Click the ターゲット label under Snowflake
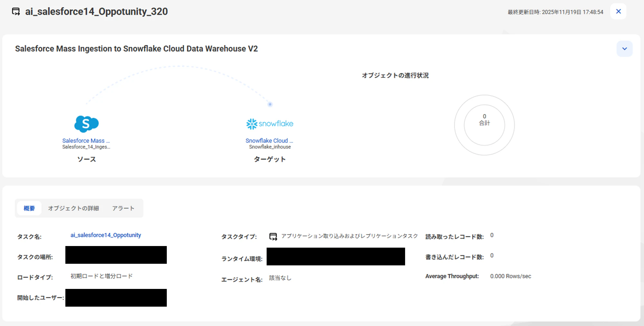This screenshot has width=644, height=326. point(270,159)
